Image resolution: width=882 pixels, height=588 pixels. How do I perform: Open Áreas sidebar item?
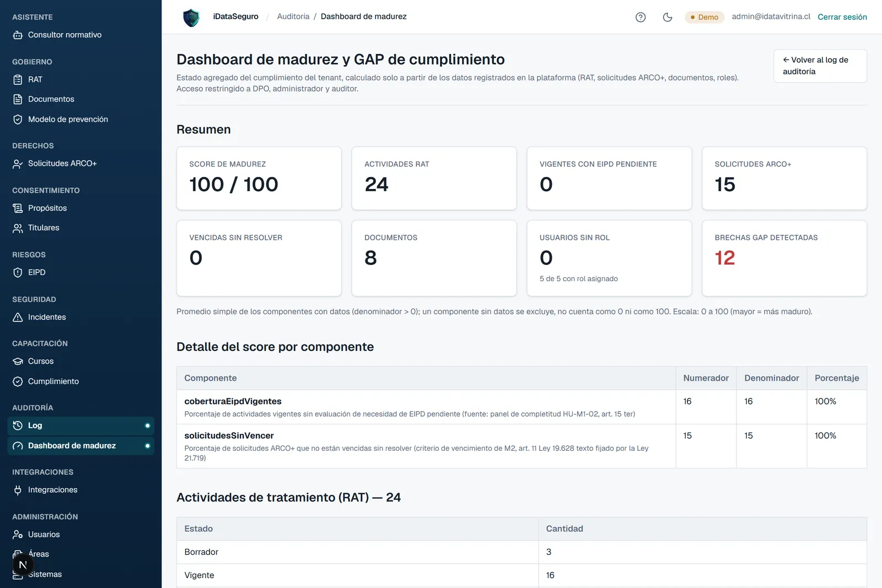80,554
